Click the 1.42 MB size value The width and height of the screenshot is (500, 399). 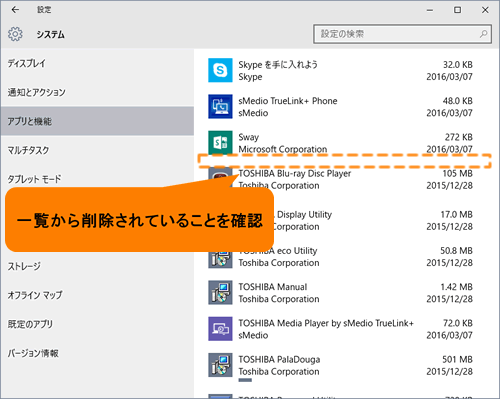click(456, 287)
